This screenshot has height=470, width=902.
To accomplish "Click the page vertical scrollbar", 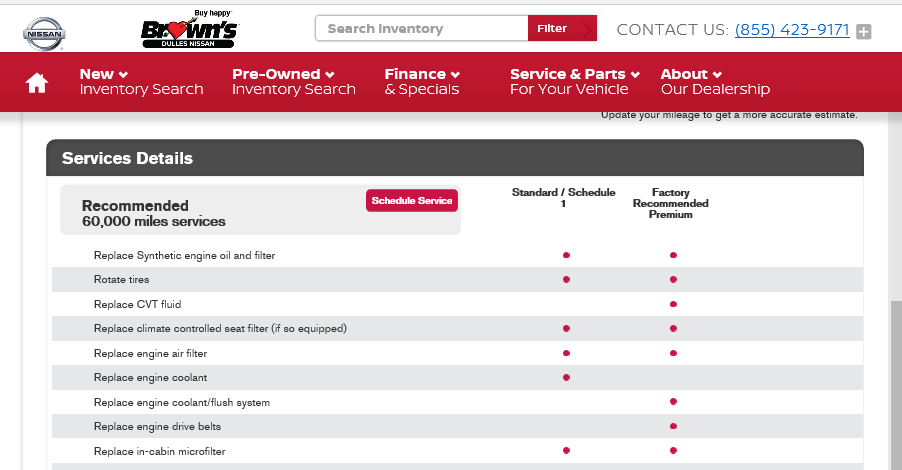I will pyautogui.click(x=896, y=385).
